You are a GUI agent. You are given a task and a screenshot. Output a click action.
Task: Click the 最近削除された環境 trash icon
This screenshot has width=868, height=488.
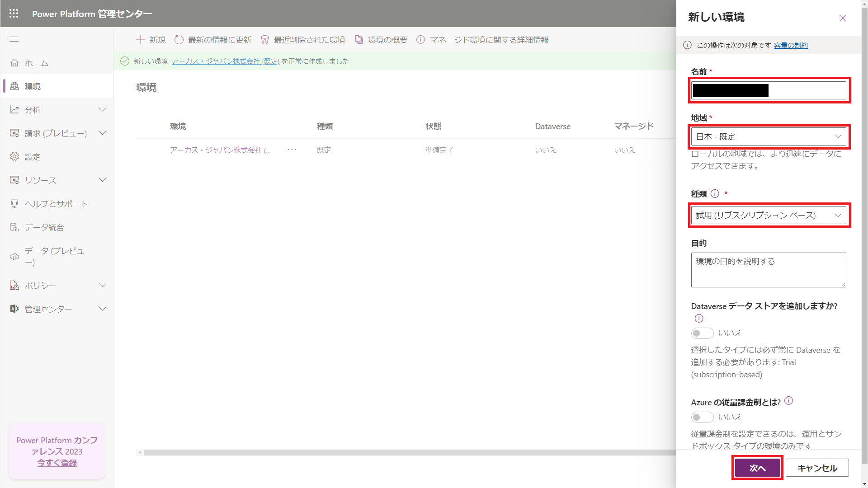coord(265,40)
